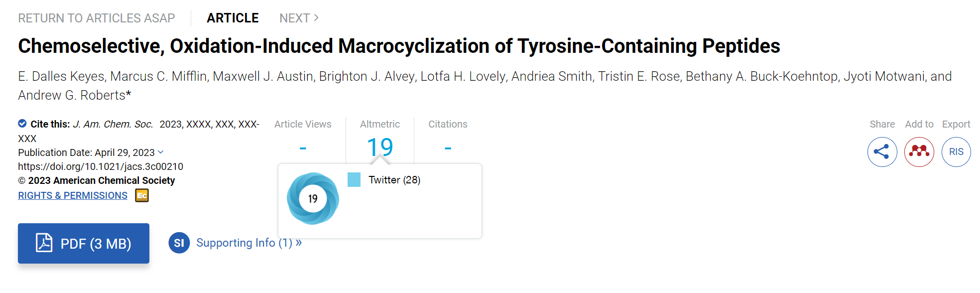Screen dimensions: 980x293
Task: Click the PDF file icon
Action: click(x=44, y=243)
